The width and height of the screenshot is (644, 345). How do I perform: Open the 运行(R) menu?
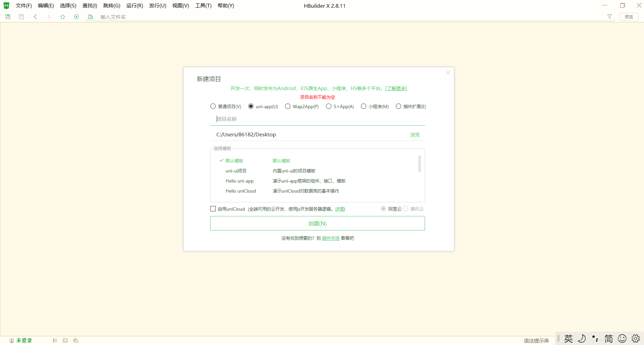(x=134, y=5)
